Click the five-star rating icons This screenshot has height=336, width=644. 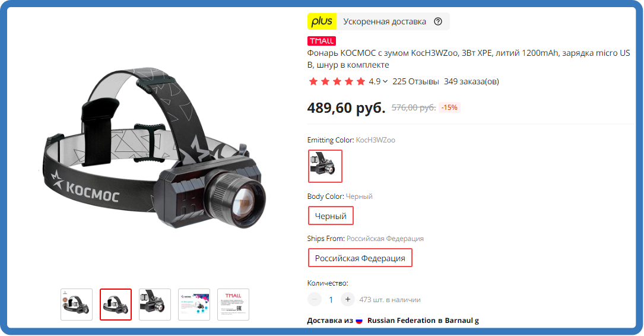[337, 81]
